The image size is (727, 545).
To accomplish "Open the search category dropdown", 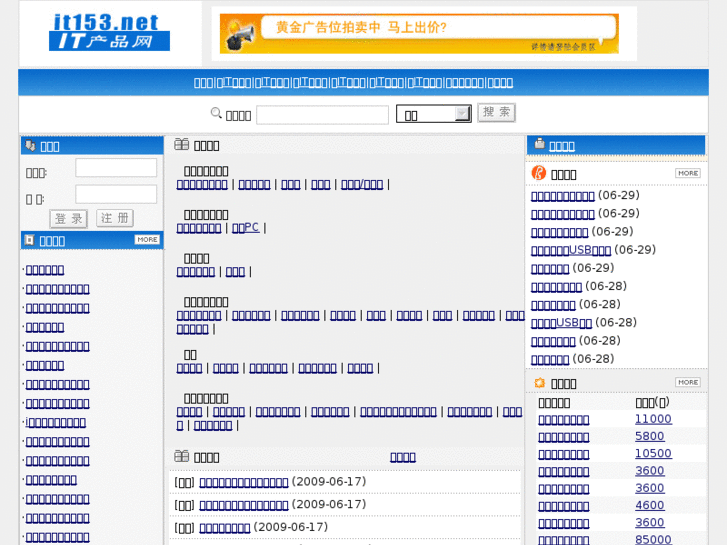I will tap(434, 114).
